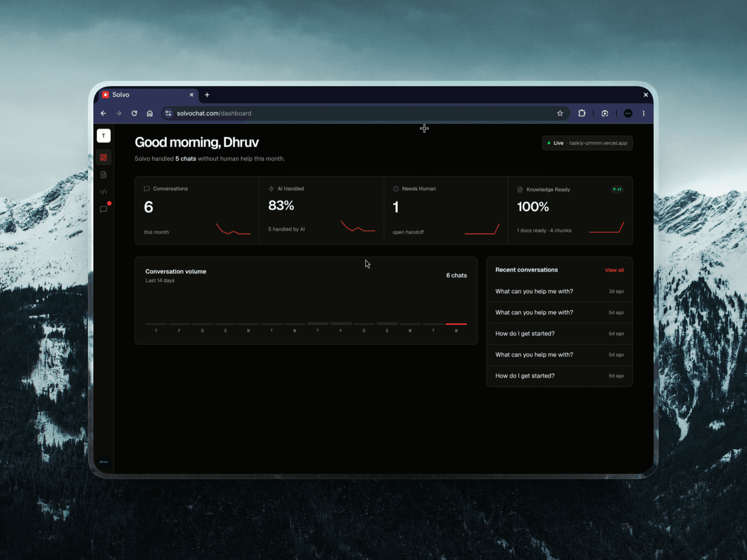Click the Knowledge Ready document icon

[520, 190]
